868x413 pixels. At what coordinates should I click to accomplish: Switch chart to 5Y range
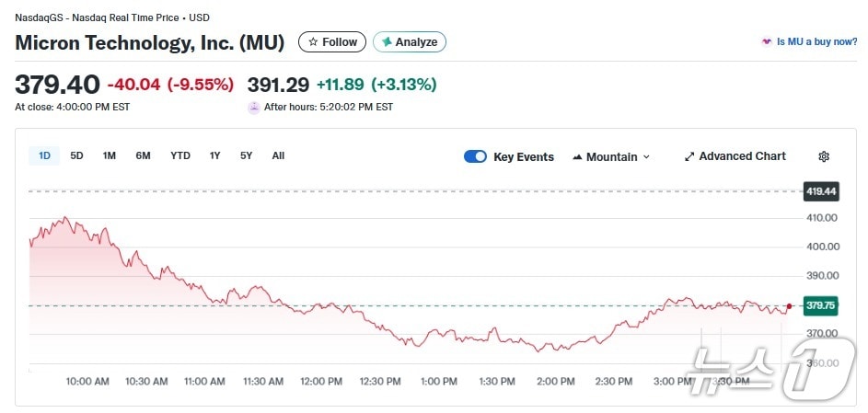tap(246, 155)
